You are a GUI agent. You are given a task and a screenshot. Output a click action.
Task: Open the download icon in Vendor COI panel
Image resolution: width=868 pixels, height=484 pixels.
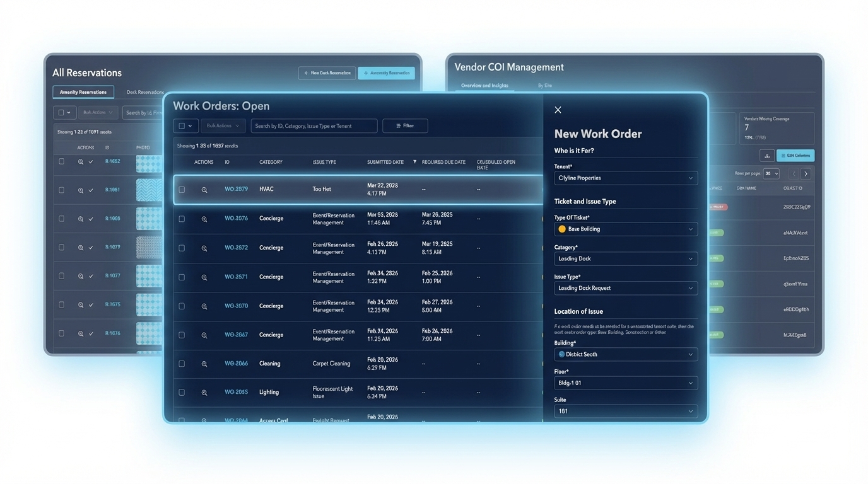pos(766,155)
